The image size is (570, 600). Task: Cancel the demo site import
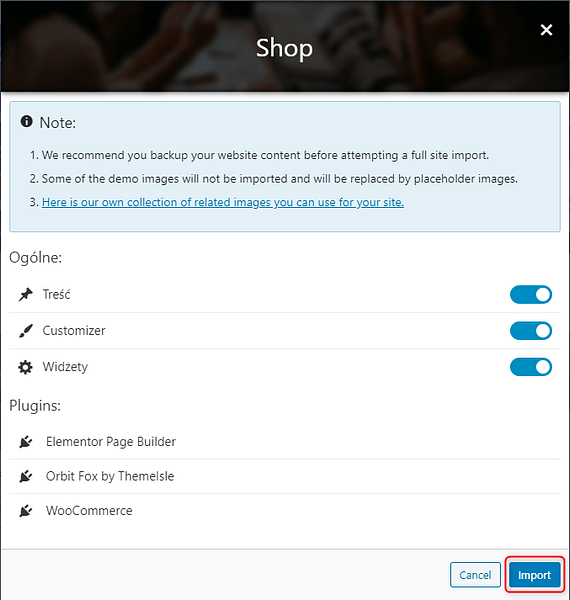tap(475, 575)
